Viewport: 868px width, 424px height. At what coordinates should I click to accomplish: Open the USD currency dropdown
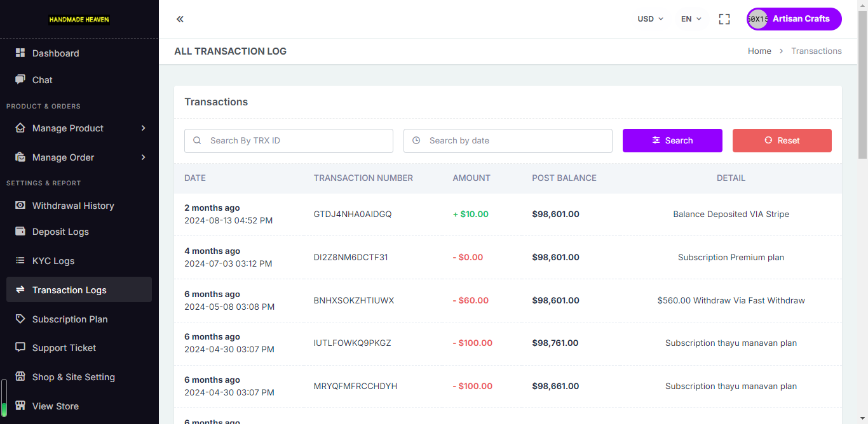tap(651, 19)
